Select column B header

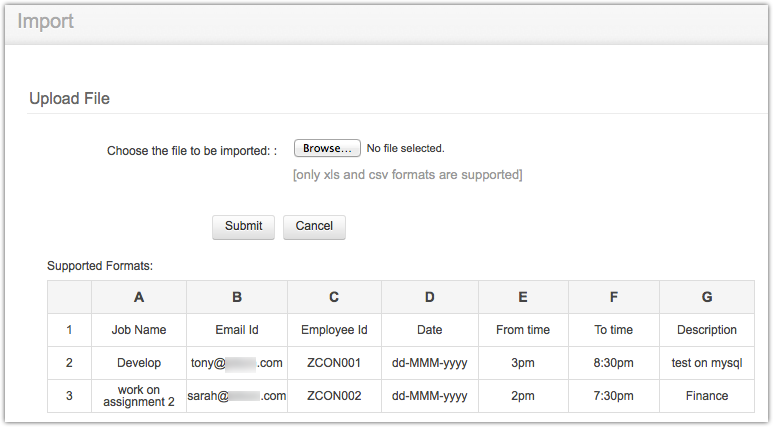(237, 297)
